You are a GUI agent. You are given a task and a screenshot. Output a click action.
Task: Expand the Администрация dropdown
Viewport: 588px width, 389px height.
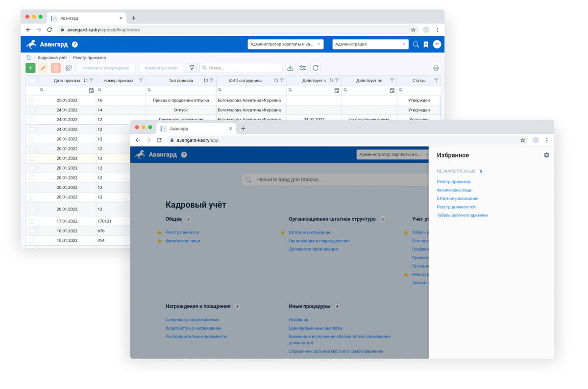pos(370,44)
